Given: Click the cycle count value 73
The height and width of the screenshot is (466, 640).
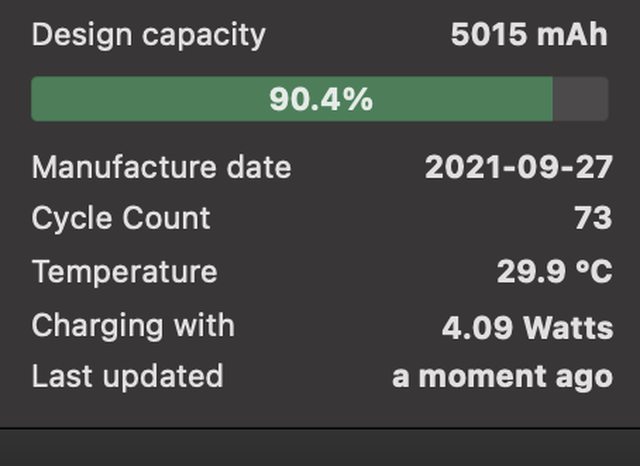Looking at the screenshot, I should coord(593,219).
